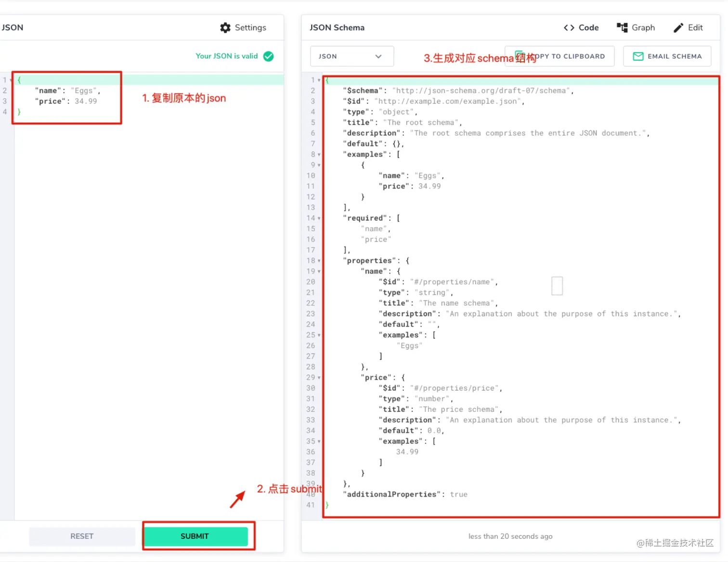Click the "additionalProperties": true line
This screenshot has height=562, width=728.
click(x=405, y=495)
